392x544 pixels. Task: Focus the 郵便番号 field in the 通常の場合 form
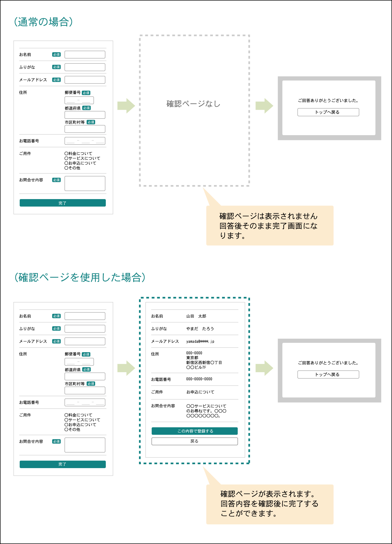pyautogui.click(x=79, y=100)
